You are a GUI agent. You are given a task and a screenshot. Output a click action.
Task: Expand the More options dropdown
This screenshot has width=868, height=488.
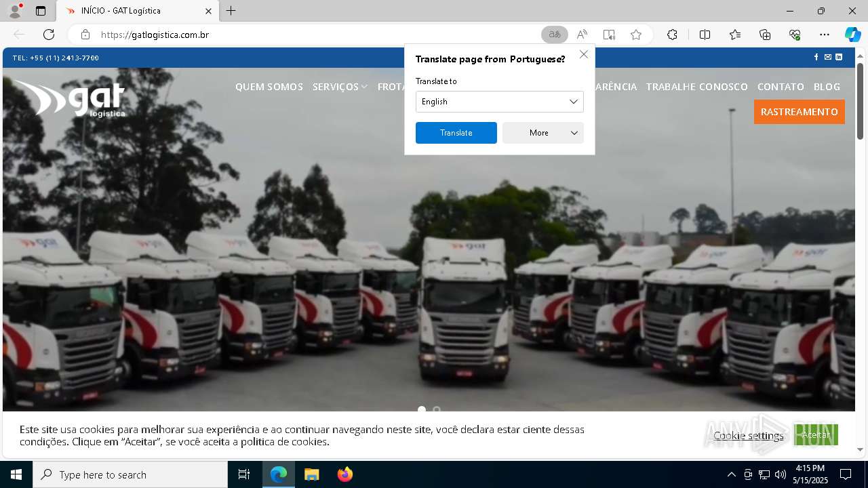click(x=543, y=133)
